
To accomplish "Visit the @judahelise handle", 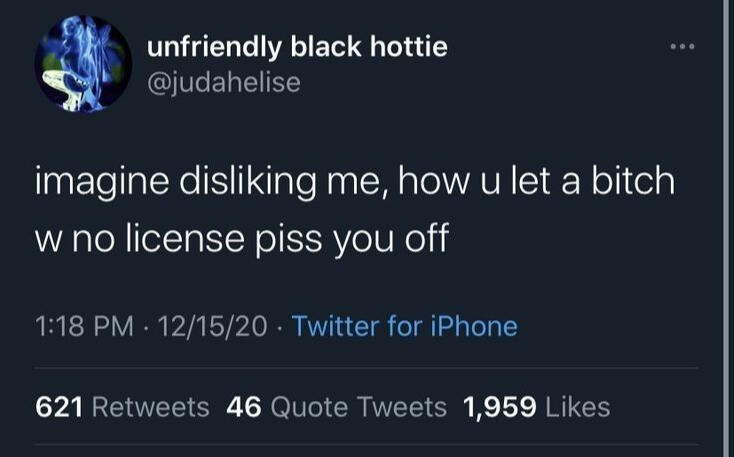I will [x=224, y=83].
